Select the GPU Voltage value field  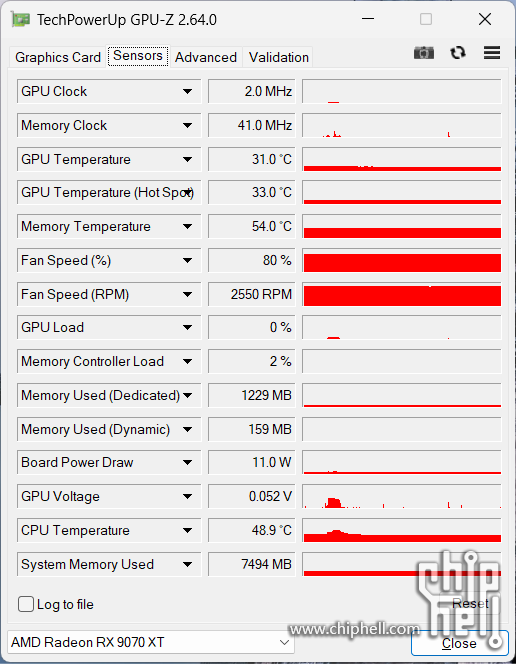pyautogui.click(x=251, y=496)
